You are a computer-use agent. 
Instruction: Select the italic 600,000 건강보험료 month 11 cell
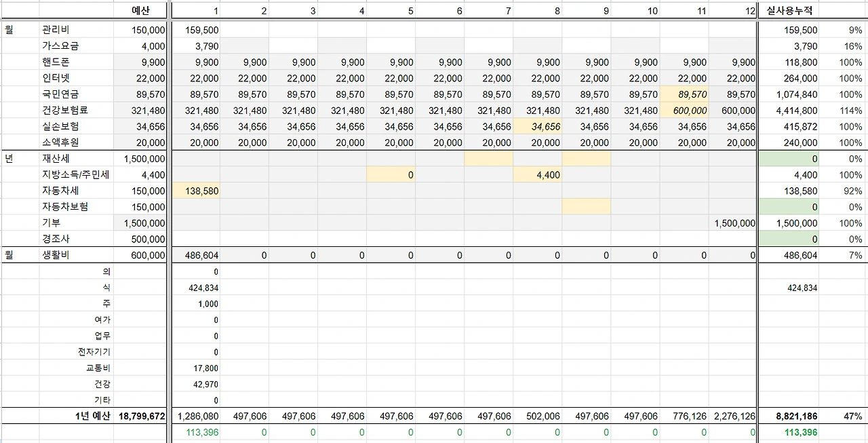684,110
